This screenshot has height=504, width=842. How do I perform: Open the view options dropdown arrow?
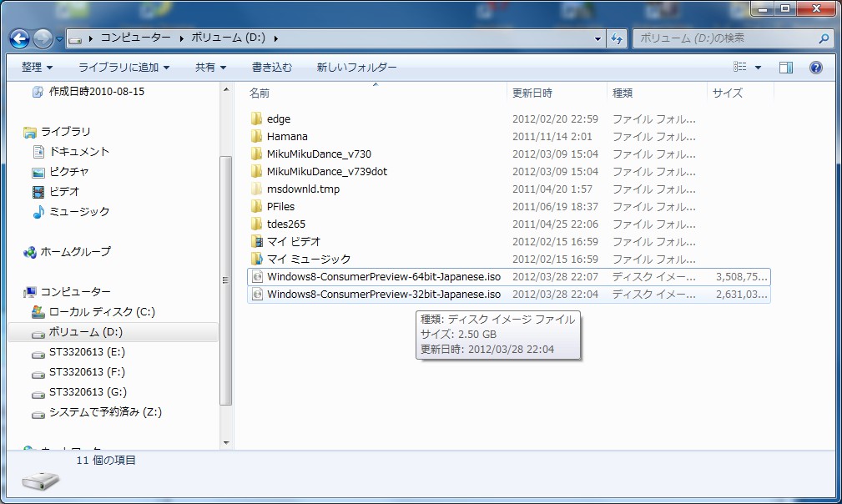click(x=758, y=67)
